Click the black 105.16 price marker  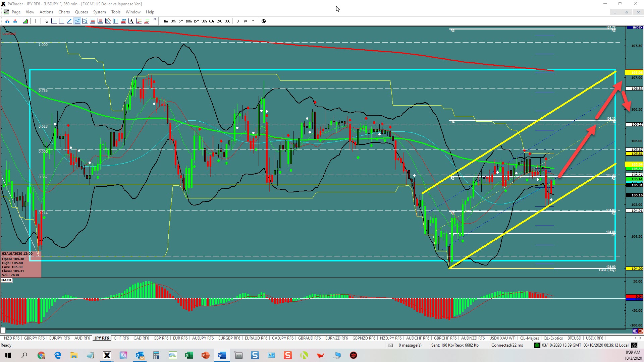[x=635, y=195]
